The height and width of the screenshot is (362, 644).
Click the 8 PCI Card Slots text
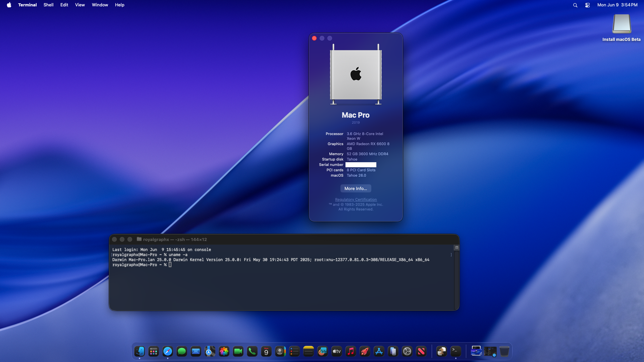click(x=361, y=170)
